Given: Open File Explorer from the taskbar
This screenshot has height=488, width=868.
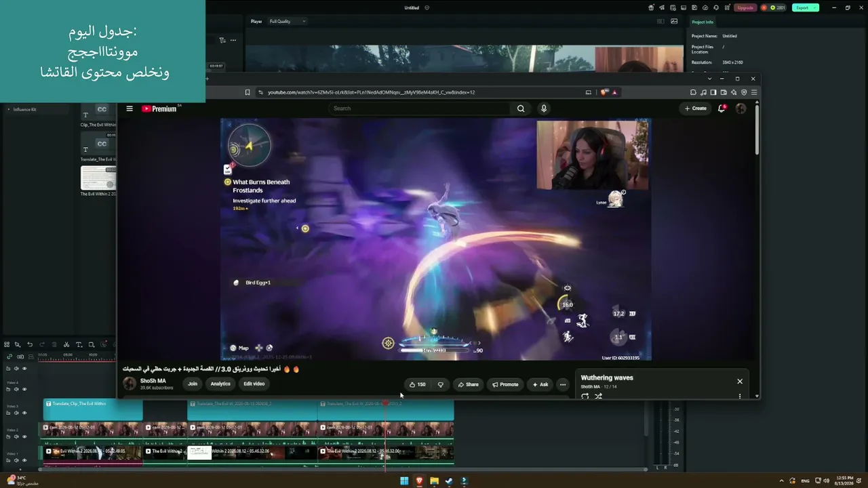Looking at the screenshot, I should (434, 481).
